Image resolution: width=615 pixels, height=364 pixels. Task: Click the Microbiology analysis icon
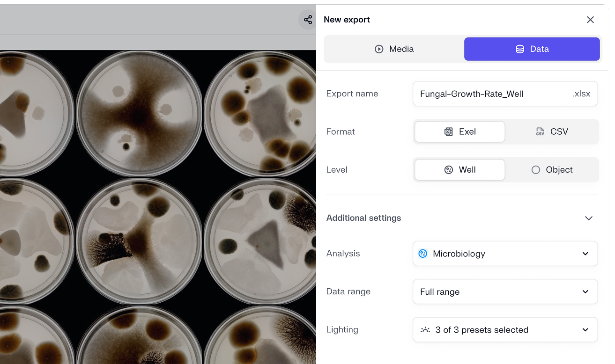click(x=422, y=254)
